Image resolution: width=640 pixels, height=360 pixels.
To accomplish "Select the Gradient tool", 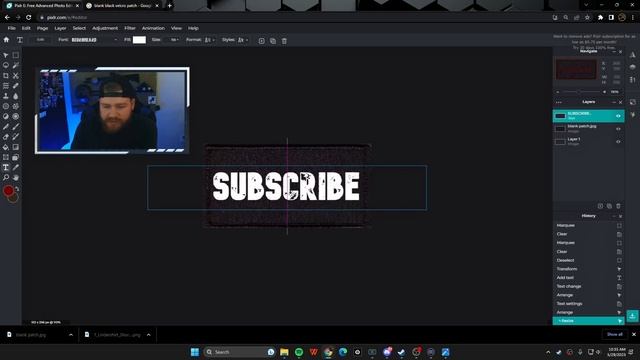I will [x=16, y=147].
